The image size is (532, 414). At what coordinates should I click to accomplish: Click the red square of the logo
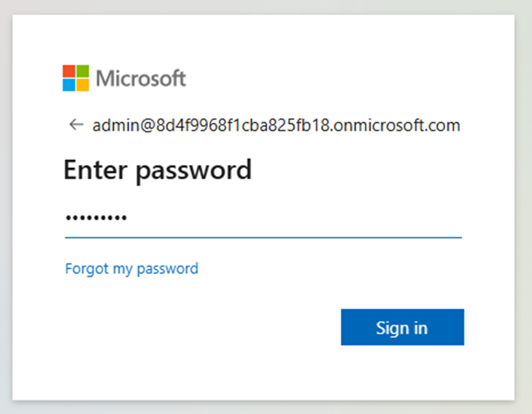tap(69, 72)
